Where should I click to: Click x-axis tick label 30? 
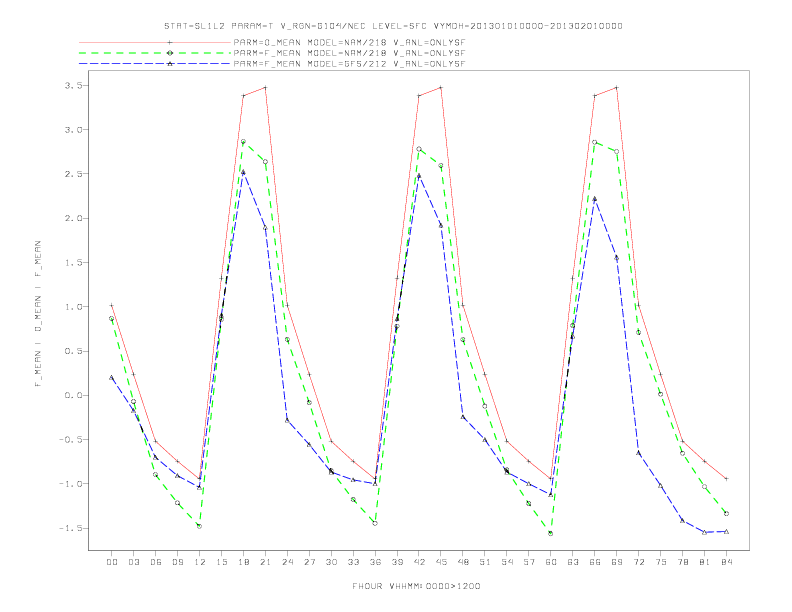[x=331, y=562]
